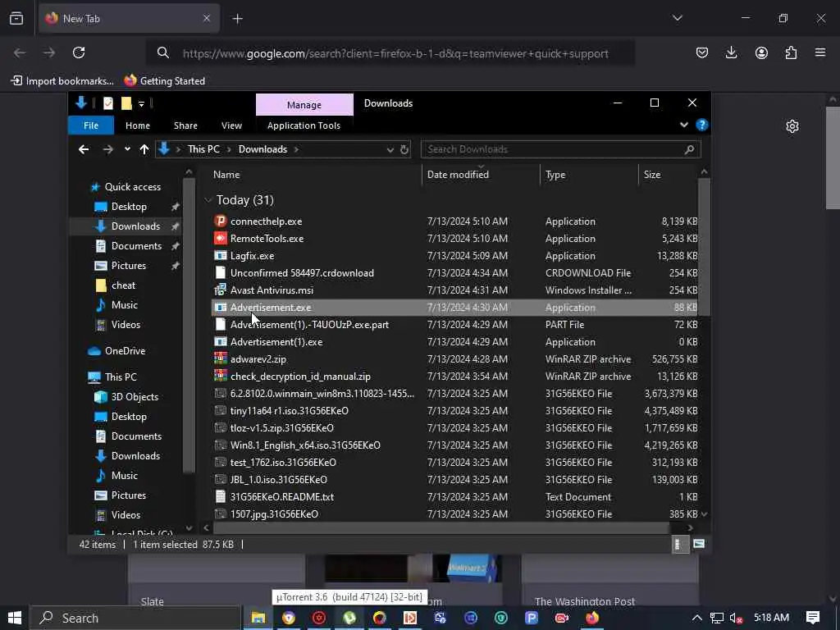Open the cheat folder in sidebar
Viewport: 840px width, 630px height.
[x=123, y=285]
